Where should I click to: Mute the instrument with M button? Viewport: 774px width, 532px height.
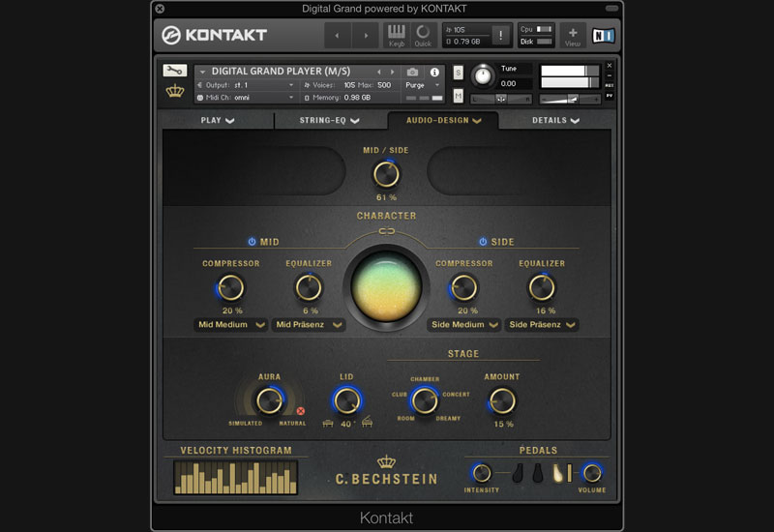(459, 95)
